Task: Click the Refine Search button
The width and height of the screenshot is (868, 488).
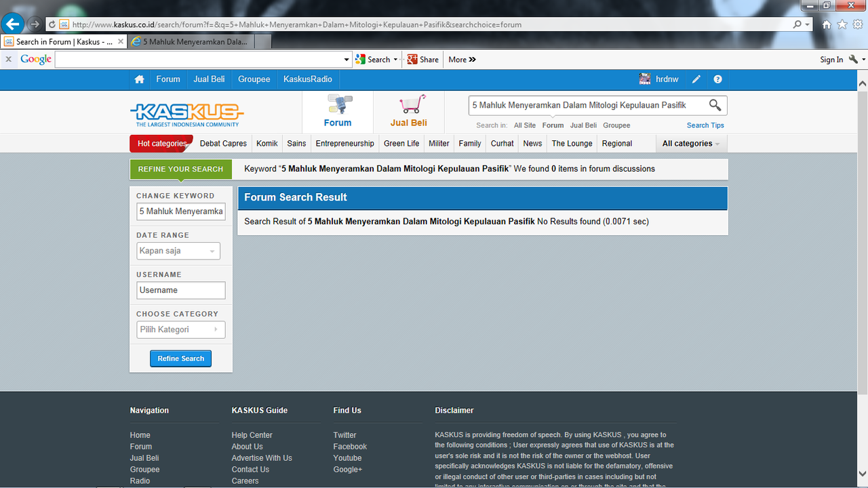Action: [180, 359]
